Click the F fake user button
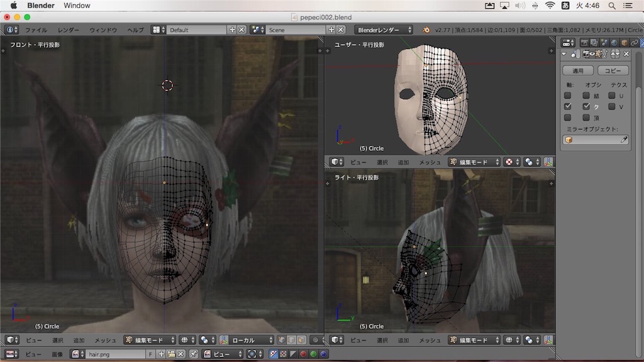 [150, 354]
